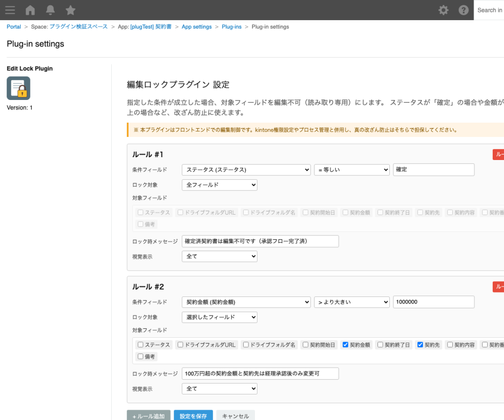Screen dimensions: 504x420
Task: Click the Edit Lock Plugin icon image
Action: (x=18, y=89)
